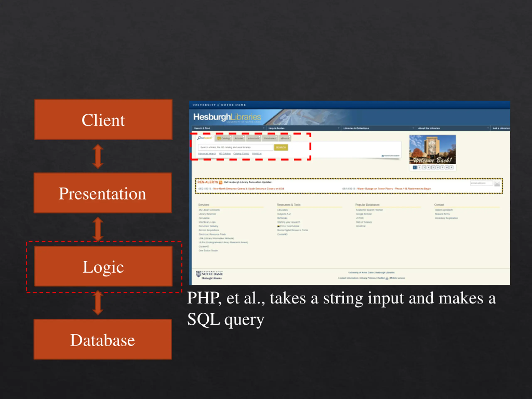This screenshot has height=399, width=532.
Task: Click the email envelope subscribe icon
Action: point(497,184)
